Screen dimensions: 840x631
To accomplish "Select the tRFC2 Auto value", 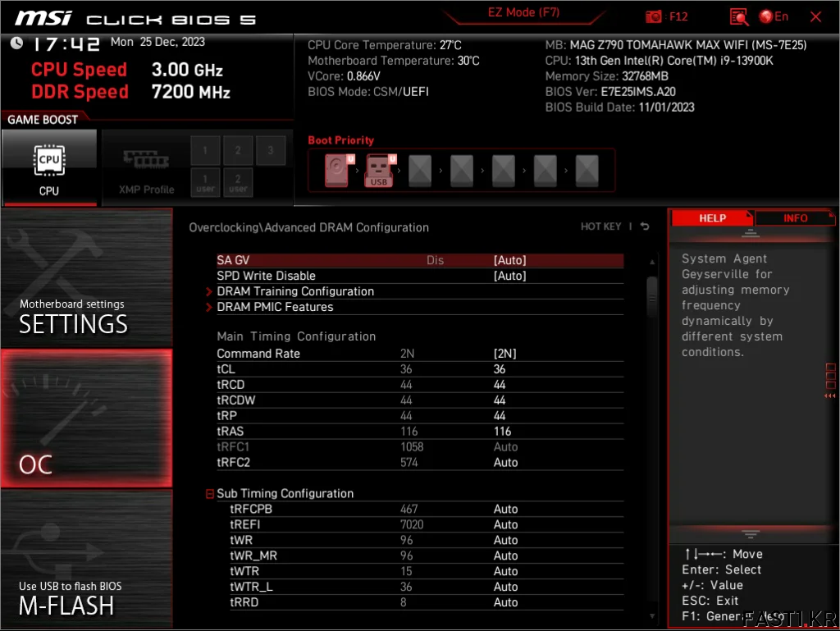I will [x=505, y=462].
